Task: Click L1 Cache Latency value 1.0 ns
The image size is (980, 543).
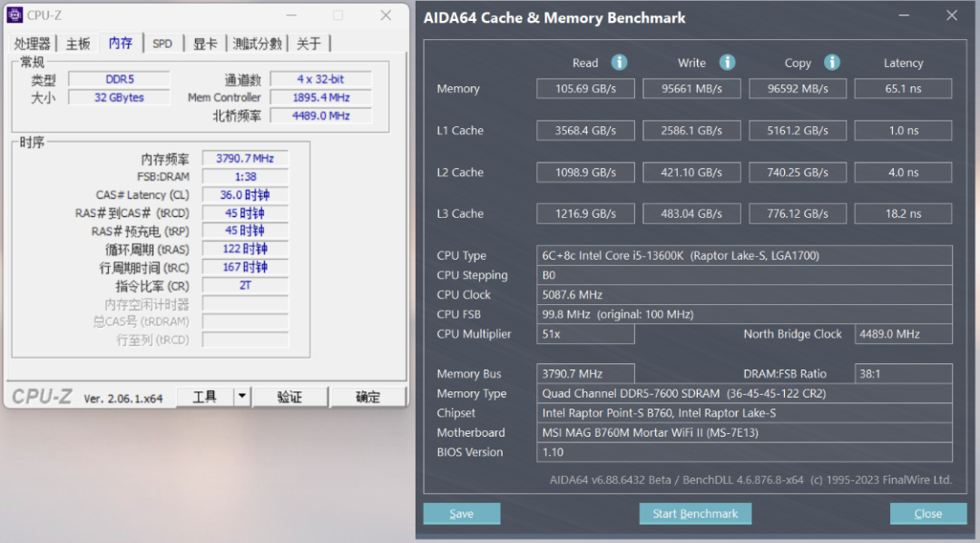Action: tap(903, 131)
